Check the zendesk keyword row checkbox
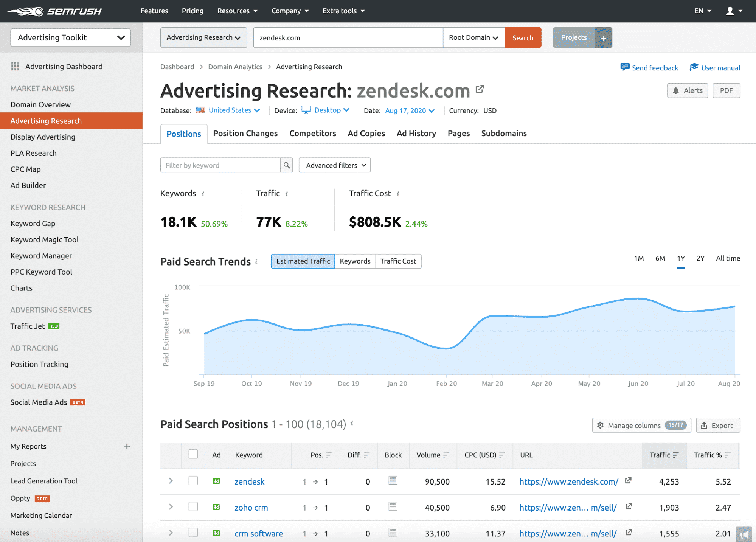756x542 pixels. click(193, 481)
